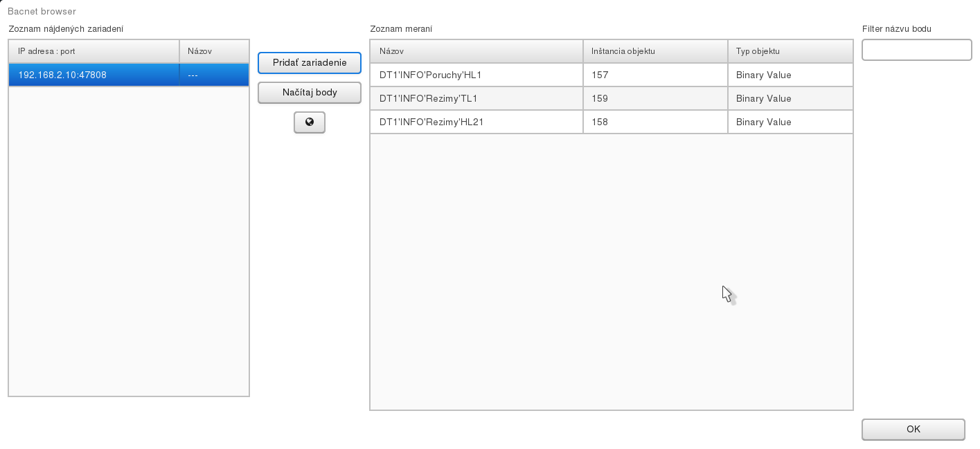Click the object instance 159 cell

coord(654,98)
